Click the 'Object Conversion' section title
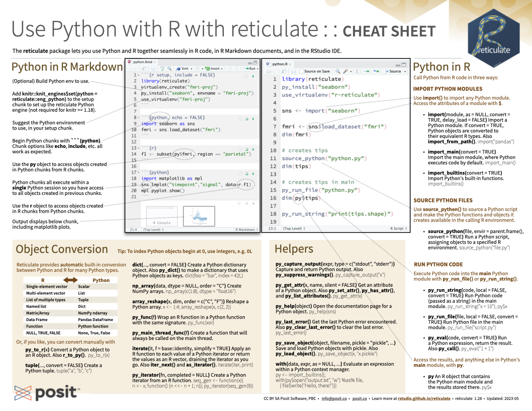Screen dimensions: 532x411 tap(62, 249)
